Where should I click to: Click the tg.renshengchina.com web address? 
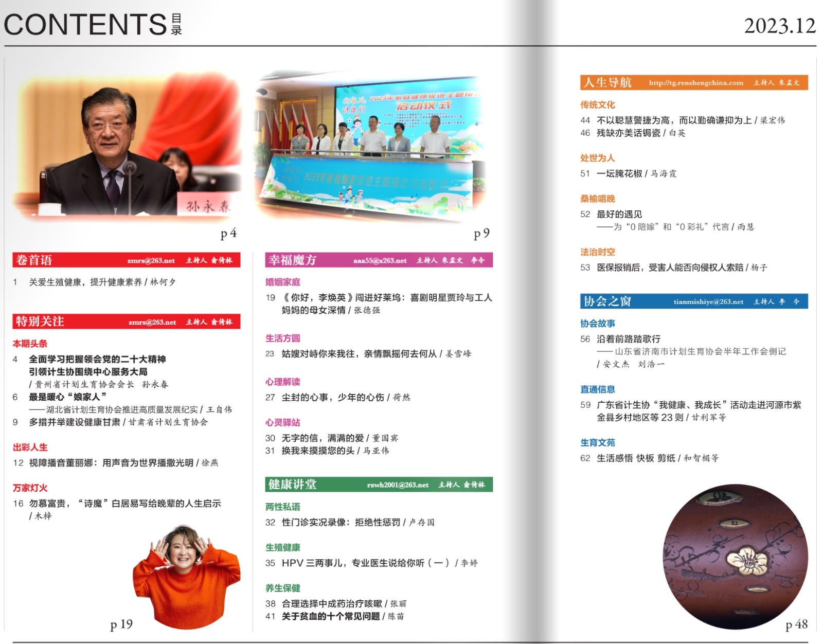click(x=695, y=83)
